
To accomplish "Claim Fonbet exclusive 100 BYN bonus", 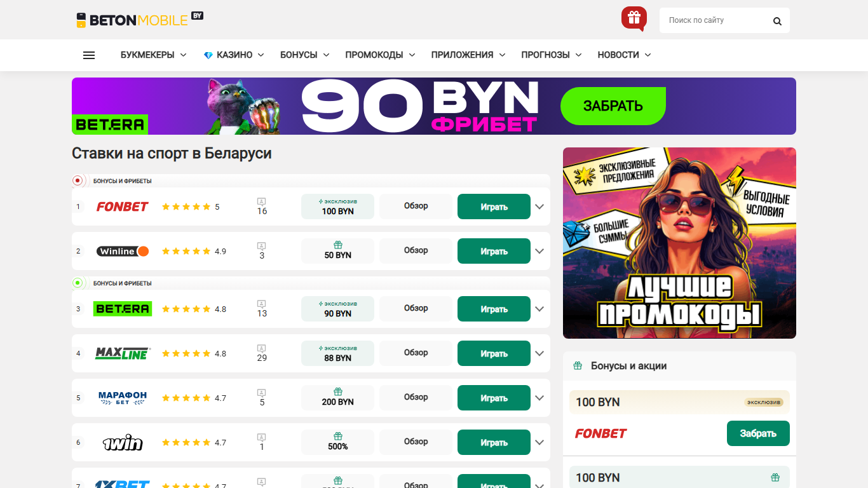I will tap(337, 207).
